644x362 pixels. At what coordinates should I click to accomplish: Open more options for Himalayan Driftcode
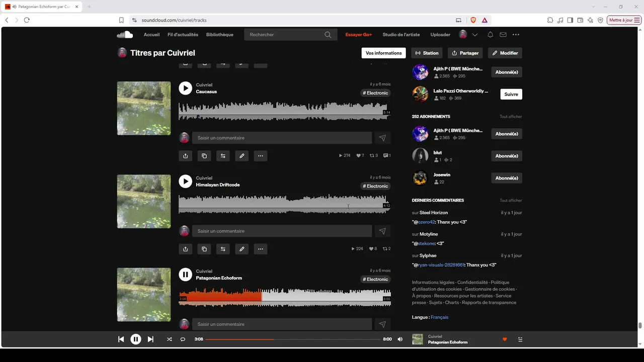coord(261,249)
